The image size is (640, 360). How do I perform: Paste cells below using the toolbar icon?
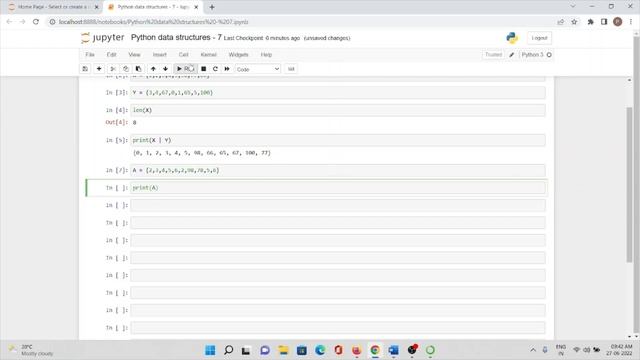[138, 69]
